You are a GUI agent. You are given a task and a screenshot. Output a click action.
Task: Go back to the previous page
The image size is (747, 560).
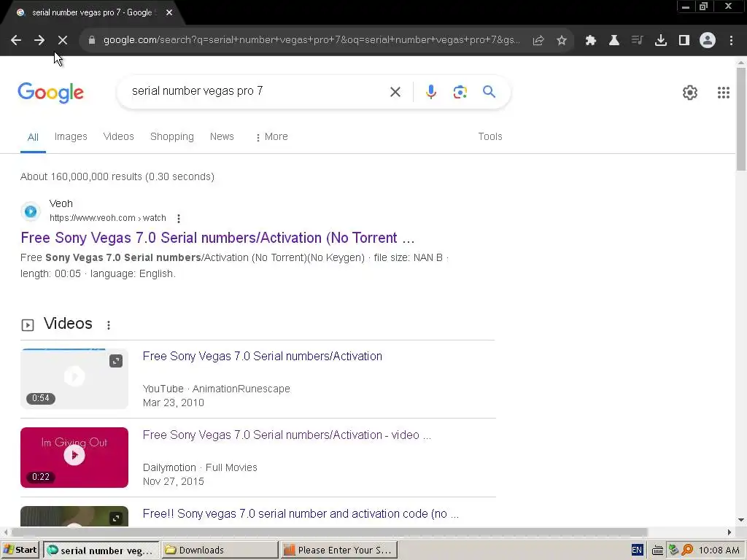16,41
